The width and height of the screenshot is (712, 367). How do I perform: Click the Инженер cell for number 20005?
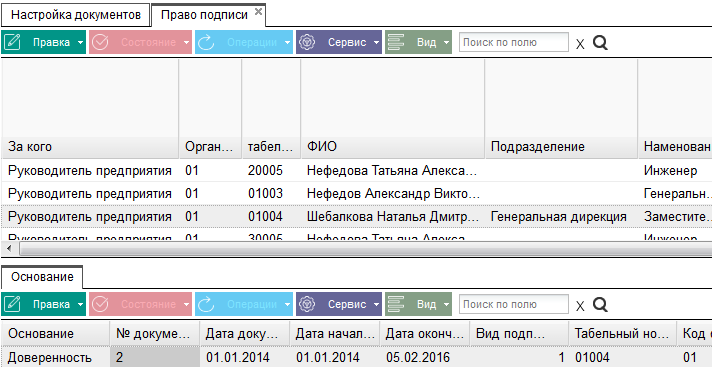pyautogui.click(x=675, y=171)
